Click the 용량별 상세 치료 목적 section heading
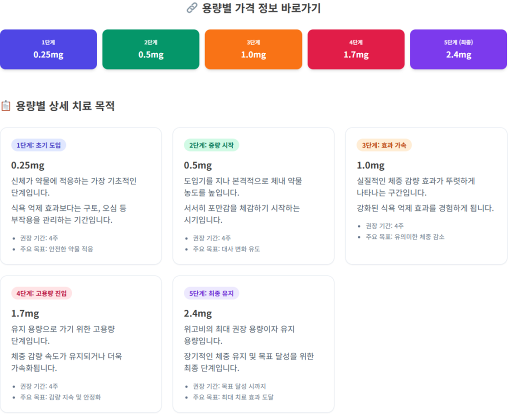Viewport: 512px width, 420px height. (x=65, y=106)
